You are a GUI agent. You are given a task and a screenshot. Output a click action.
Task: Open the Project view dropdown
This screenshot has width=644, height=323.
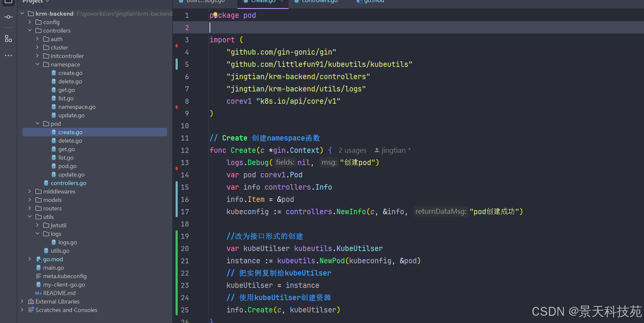36,2
